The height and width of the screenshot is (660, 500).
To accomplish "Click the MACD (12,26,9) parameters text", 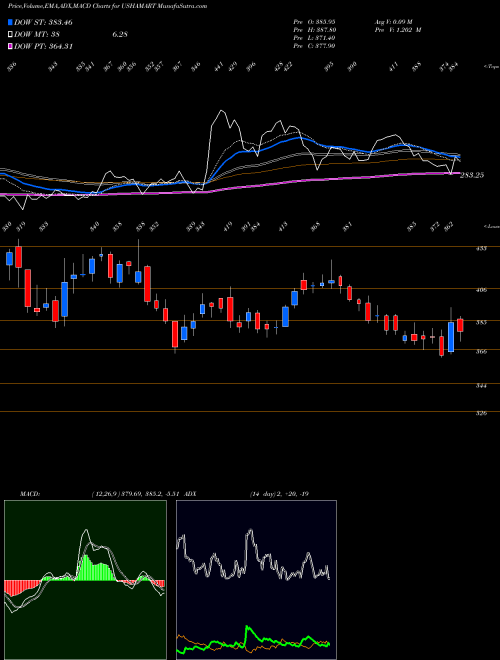I will coord(136,494).
